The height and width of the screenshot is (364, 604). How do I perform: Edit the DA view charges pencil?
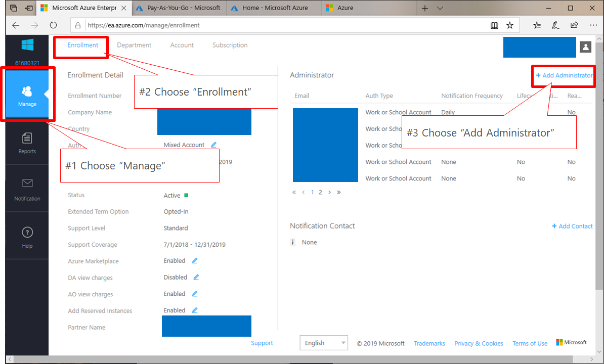click(x=196, y=278)
